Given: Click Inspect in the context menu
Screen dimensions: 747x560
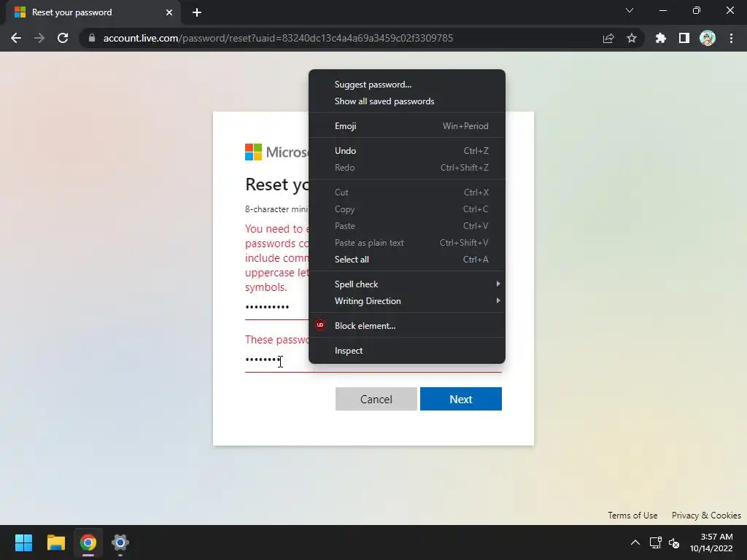Looking at the screenshot, I should tap(407, 351).
